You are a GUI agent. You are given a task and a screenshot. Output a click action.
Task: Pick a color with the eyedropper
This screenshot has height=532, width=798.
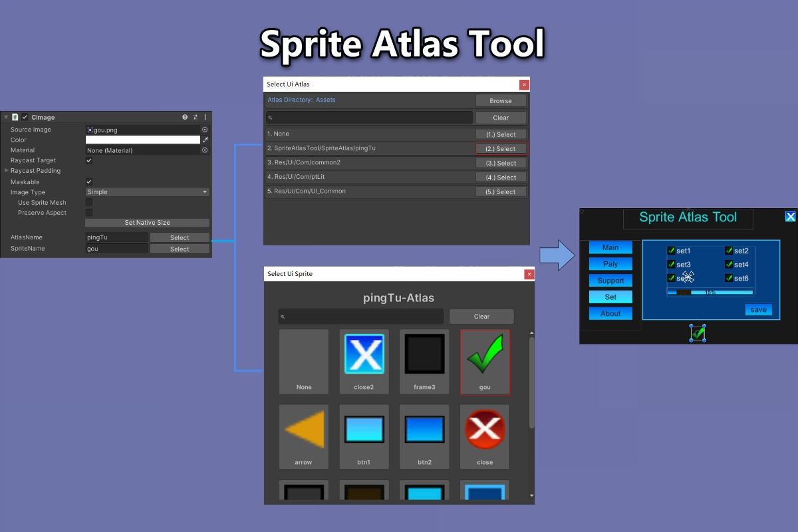205,140
